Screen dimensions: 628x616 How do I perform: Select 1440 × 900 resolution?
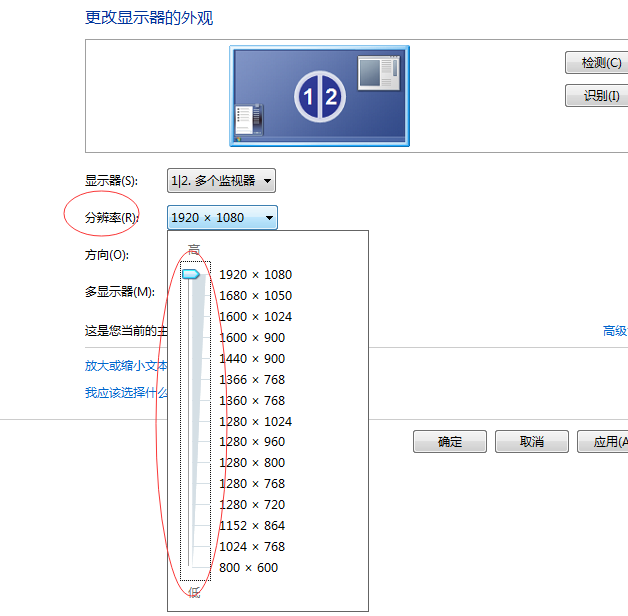(251, 359)
